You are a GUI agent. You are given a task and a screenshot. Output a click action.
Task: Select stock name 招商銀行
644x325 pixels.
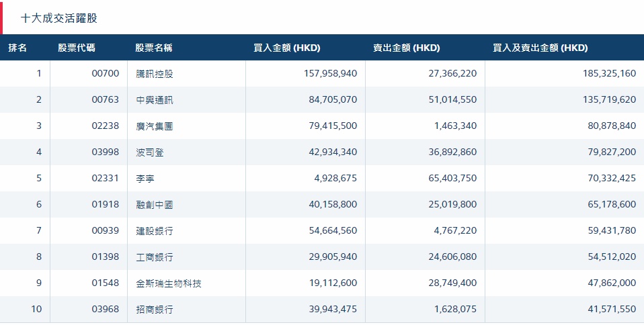click(x=155, y=310)
